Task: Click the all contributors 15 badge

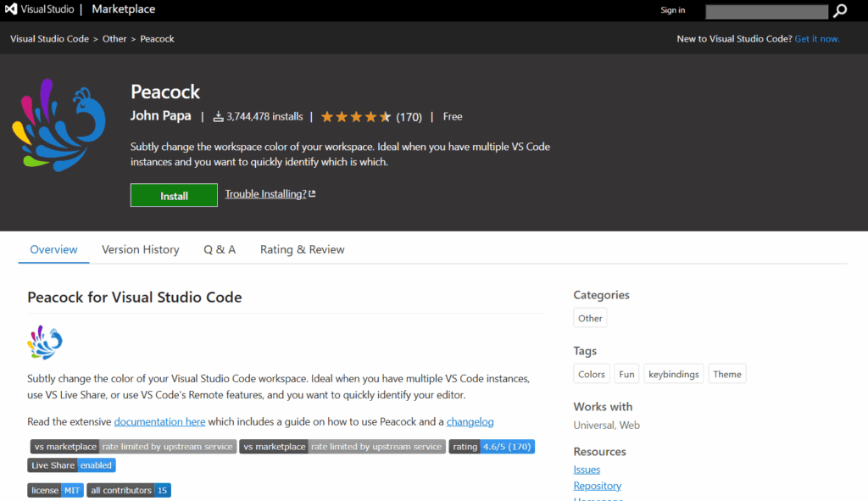Action: coord(129,491)
